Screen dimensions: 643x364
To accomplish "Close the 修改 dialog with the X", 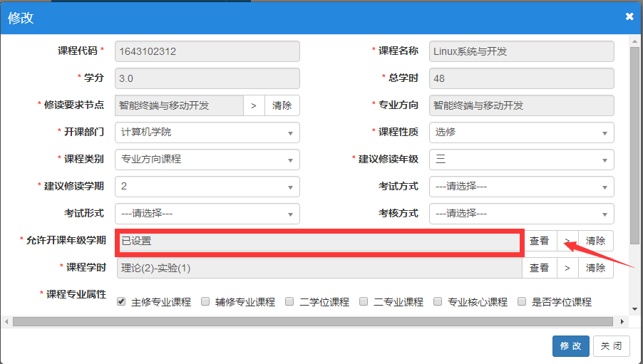I will [629, 16].
